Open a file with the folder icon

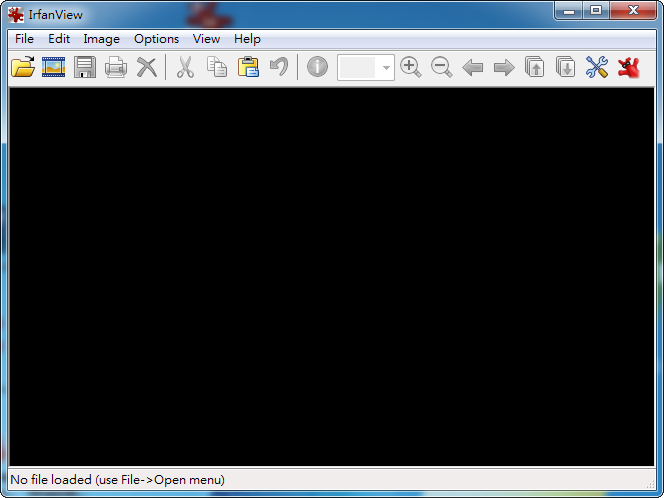tap(23, 67)
